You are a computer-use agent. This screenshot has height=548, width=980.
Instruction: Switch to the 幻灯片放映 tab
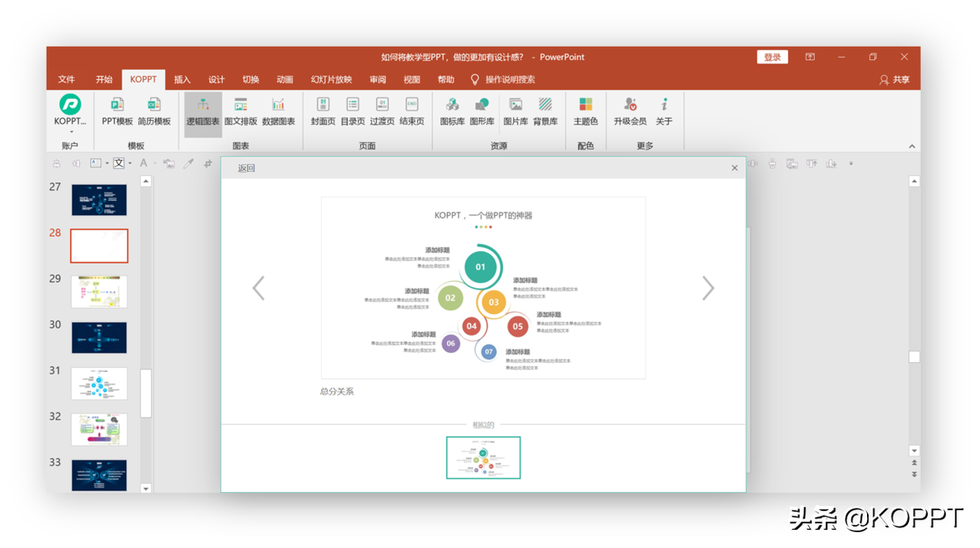(x=331, y=80)
